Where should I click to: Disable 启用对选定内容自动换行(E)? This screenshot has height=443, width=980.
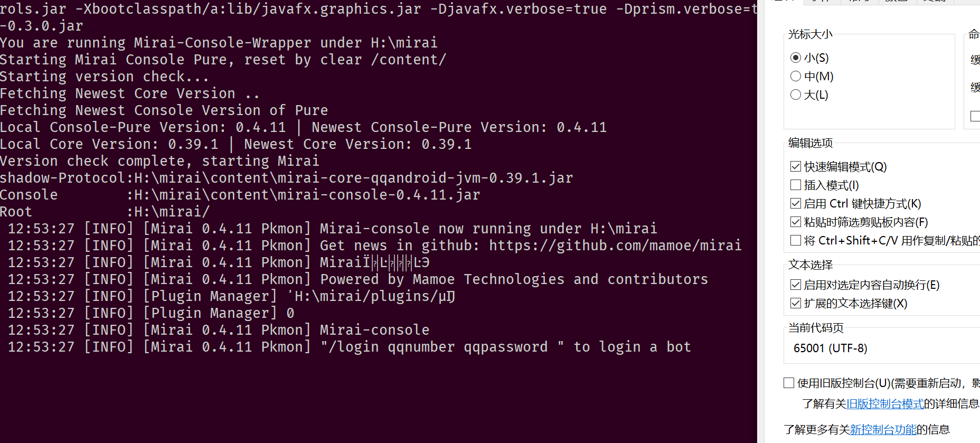pos(796,285)
